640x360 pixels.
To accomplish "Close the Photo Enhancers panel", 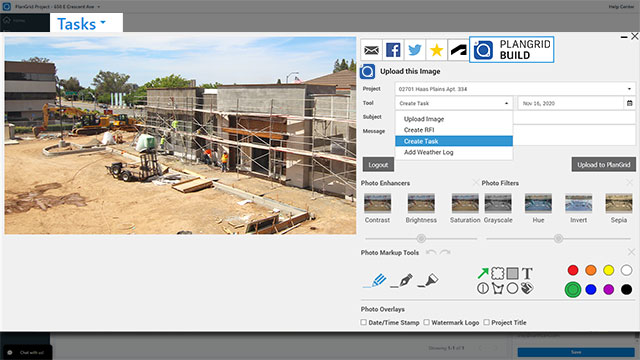I will click(476, 182).
